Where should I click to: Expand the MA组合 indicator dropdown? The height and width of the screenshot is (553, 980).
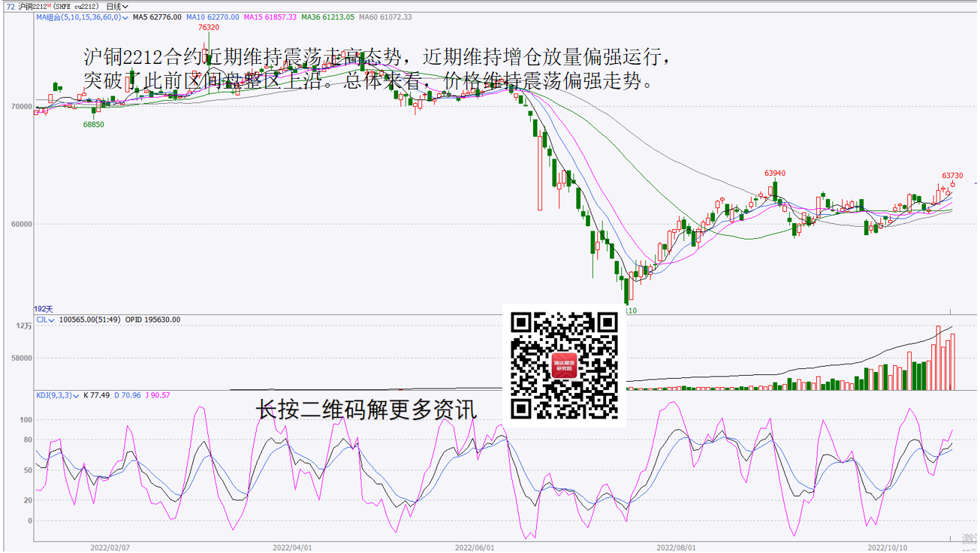[82, 17]
